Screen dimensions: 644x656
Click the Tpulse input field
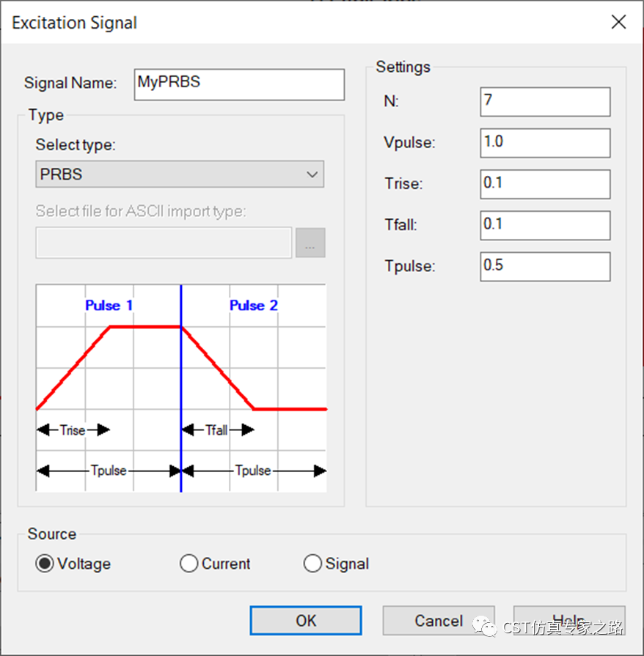click(545, 266)
